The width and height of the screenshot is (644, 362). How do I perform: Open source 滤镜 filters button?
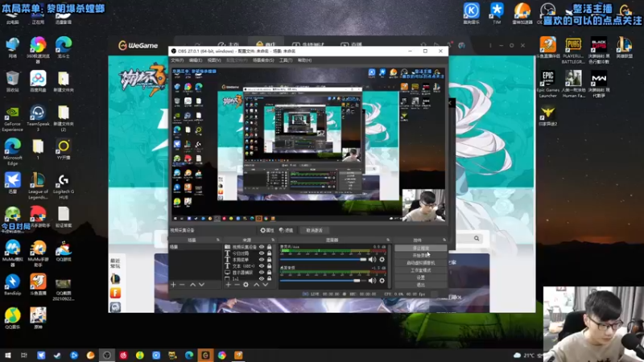[287, 230]
